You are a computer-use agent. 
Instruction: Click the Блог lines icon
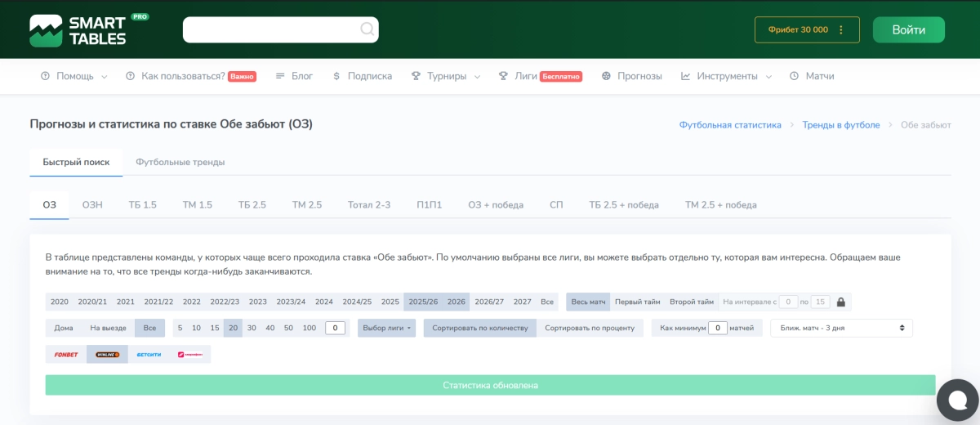(x=280, y=76)
